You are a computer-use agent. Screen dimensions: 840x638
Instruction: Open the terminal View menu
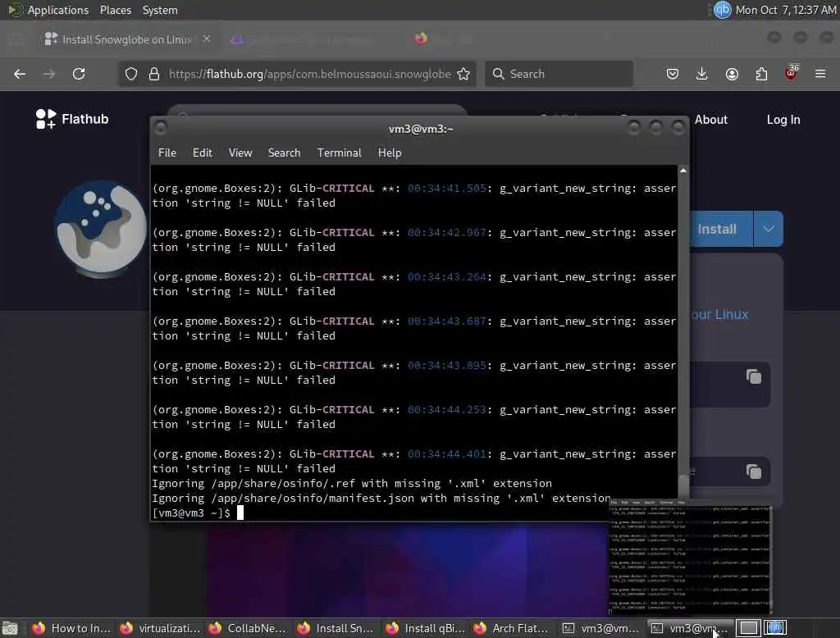point(240,153)
